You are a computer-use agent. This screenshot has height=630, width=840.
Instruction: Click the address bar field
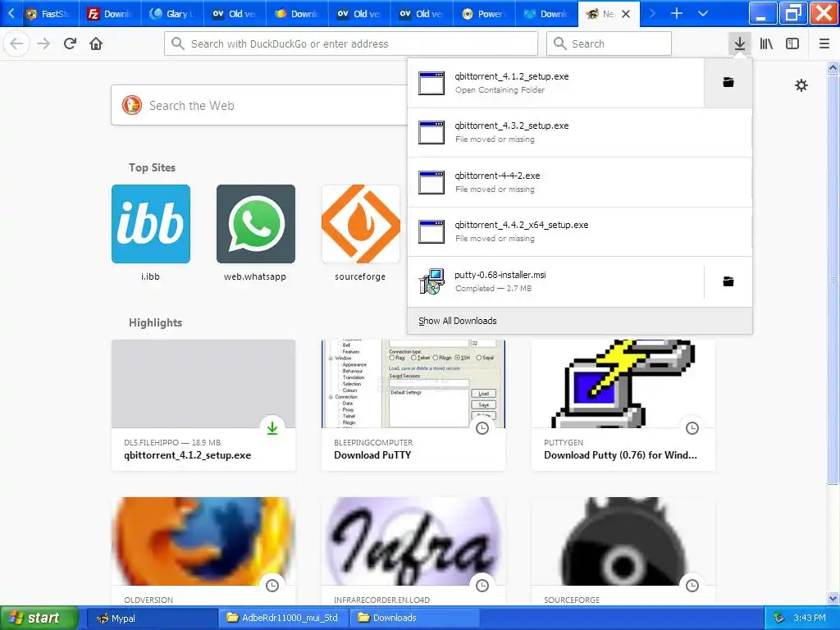point(351,43)
